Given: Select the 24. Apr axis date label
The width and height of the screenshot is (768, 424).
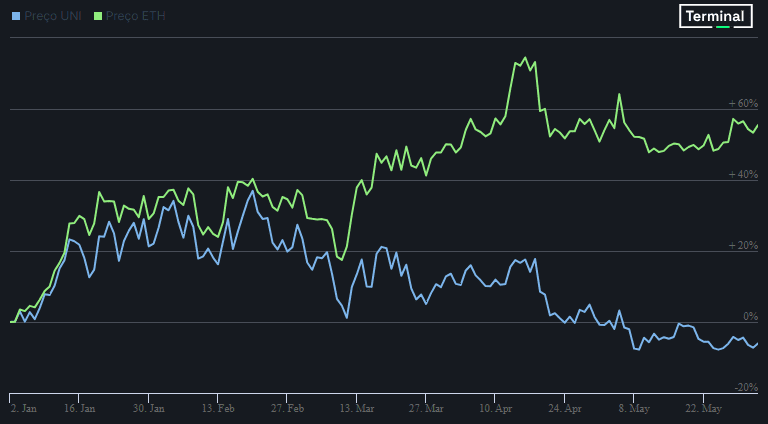Looking at the screenshot, I should (565, 408).
